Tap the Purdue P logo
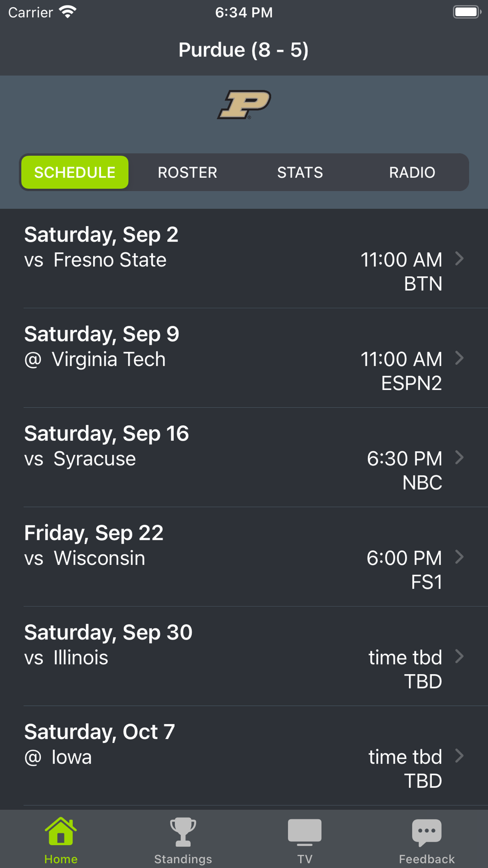 coord(244,104)
